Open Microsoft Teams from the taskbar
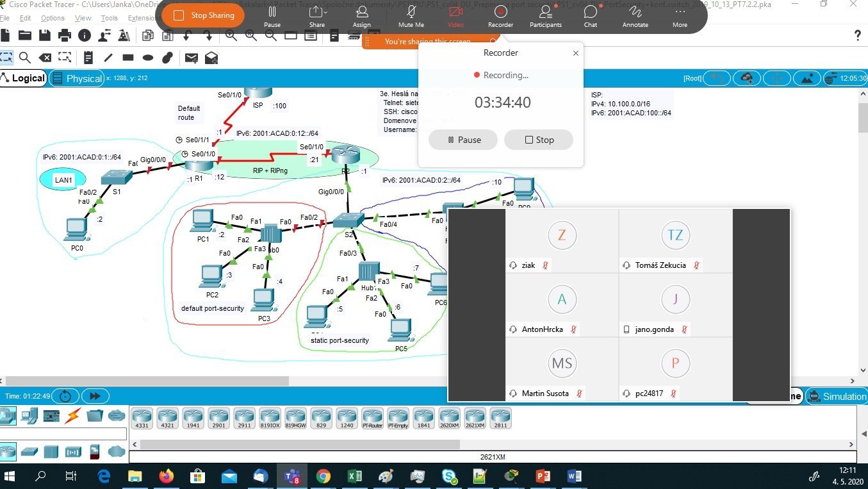 pyautogui.click(x=293, y=476)
